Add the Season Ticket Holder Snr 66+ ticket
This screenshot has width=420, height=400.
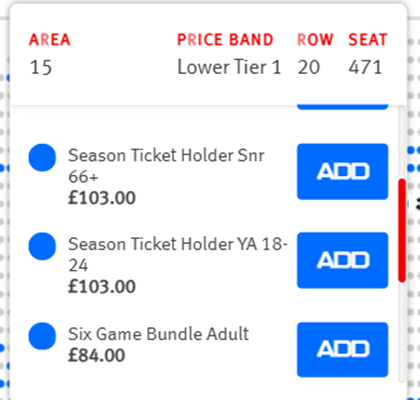[x=343, y=172]
